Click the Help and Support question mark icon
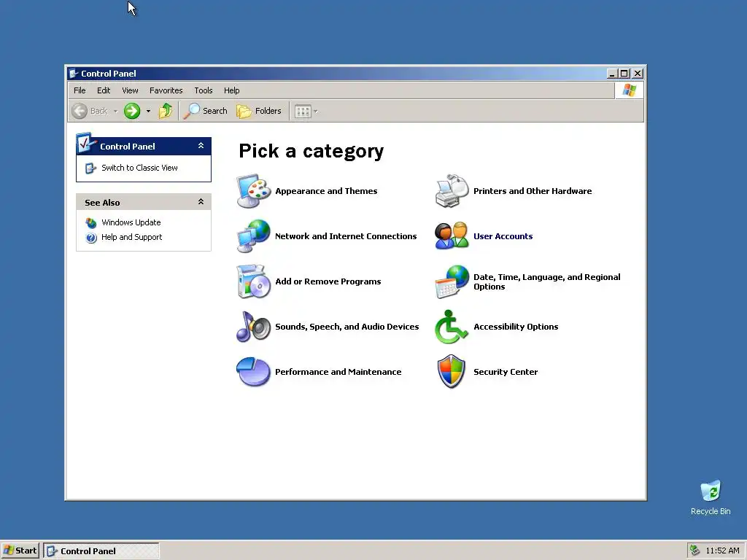 click(x=91, y=237)
